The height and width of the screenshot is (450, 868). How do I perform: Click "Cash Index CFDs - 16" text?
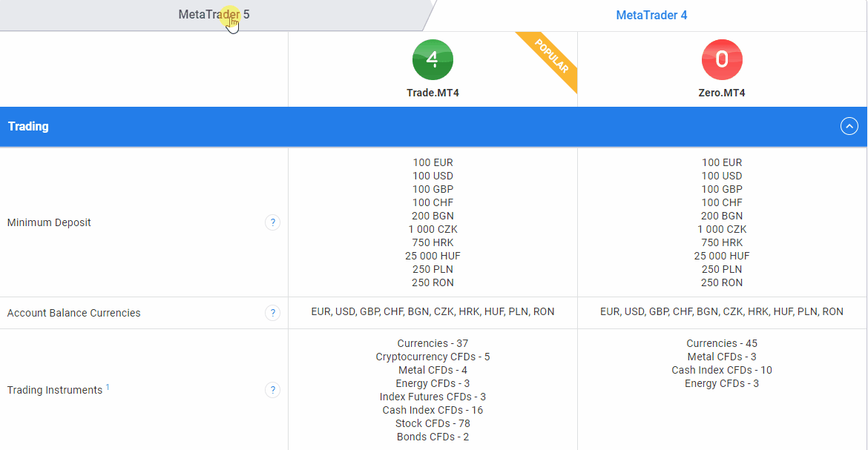point(433,410)
